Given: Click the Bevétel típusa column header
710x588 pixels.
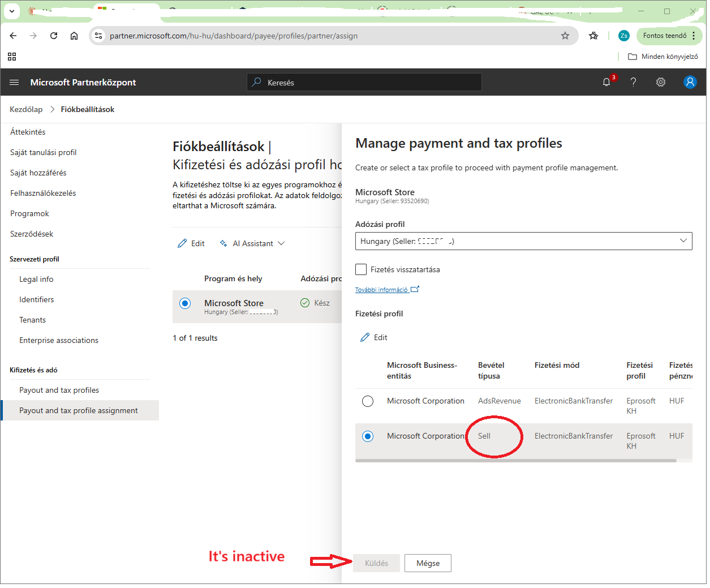Looking at the screenshot, I should tap(491, 371).
